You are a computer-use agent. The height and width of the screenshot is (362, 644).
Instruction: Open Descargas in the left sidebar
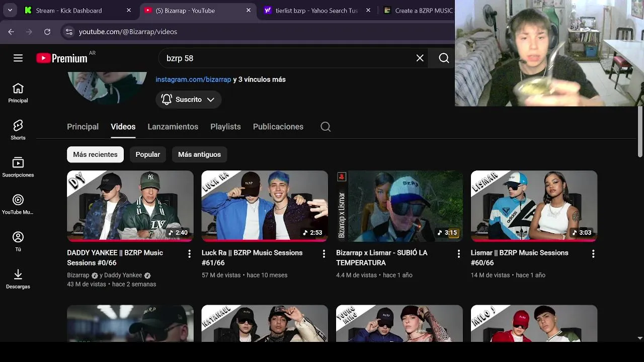[18, 280]
